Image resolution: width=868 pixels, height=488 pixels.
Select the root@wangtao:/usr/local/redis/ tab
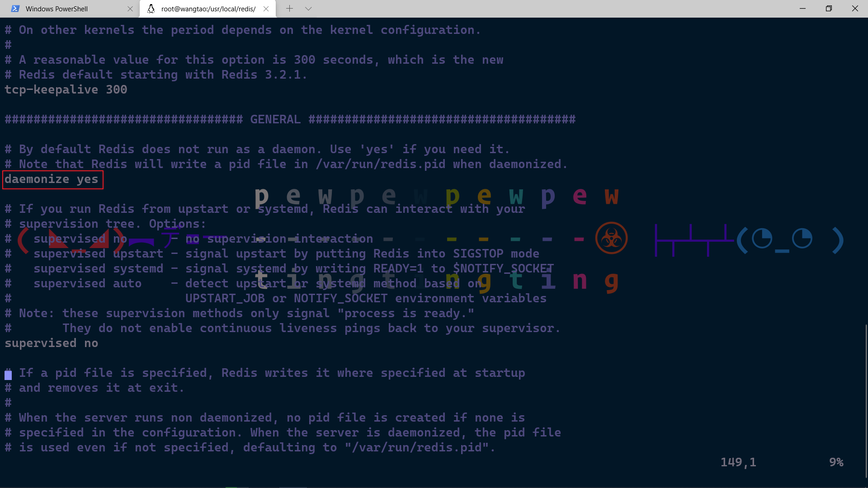click(208, 9)
